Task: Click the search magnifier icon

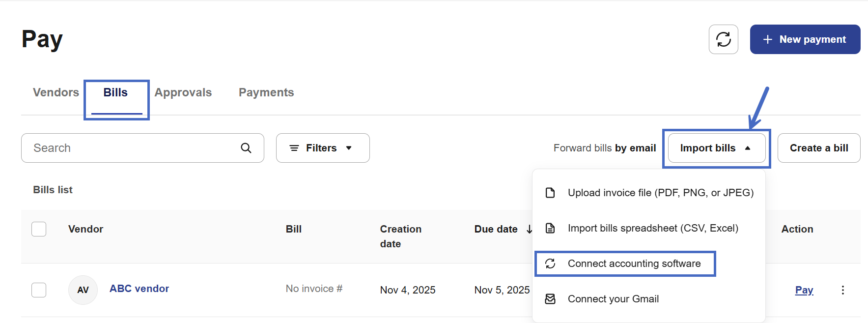Action: point(246,148)
